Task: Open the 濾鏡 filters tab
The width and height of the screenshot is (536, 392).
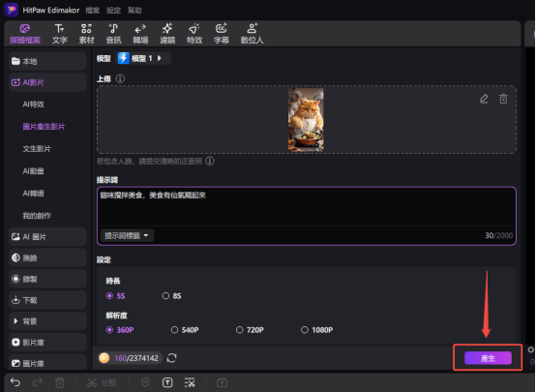Action: pos(167,34)
